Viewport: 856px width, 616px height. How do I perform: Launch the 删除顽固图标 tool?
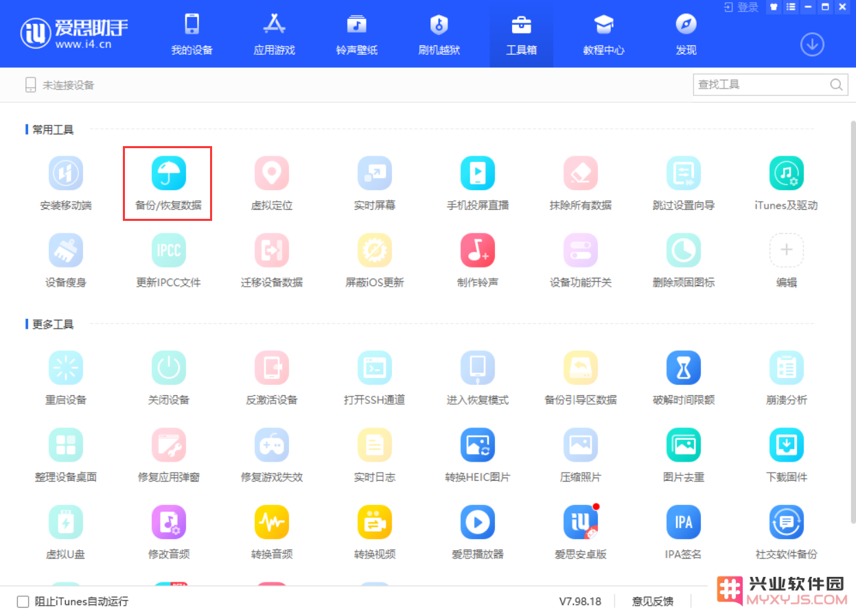(684, 260)
